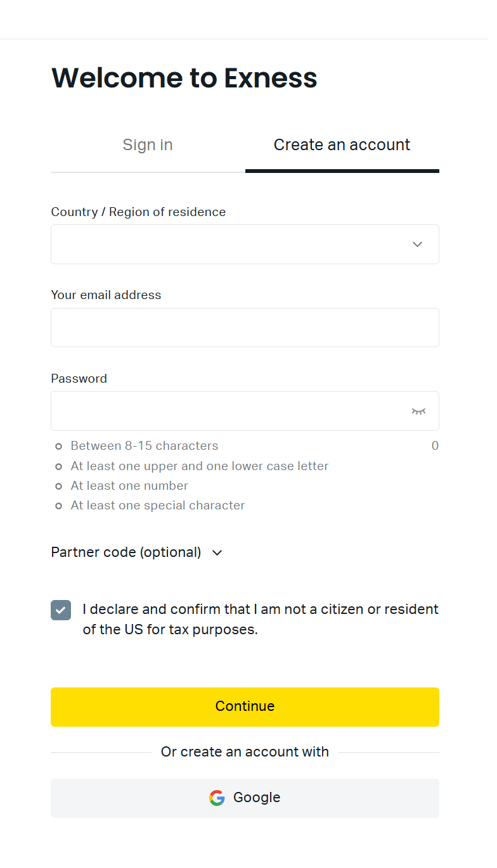This screenshot has width=497, height=868.
Task: Click into the Password input field
Action: point(228,411)
